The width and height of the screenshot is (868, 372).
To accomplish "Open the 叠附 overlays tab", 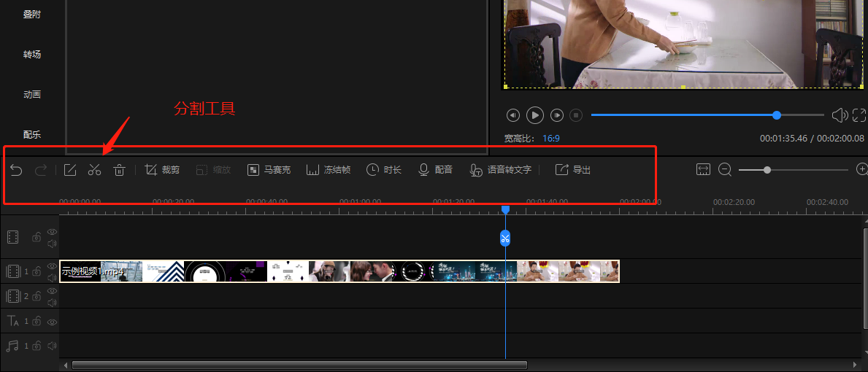I will pos(31,15).
